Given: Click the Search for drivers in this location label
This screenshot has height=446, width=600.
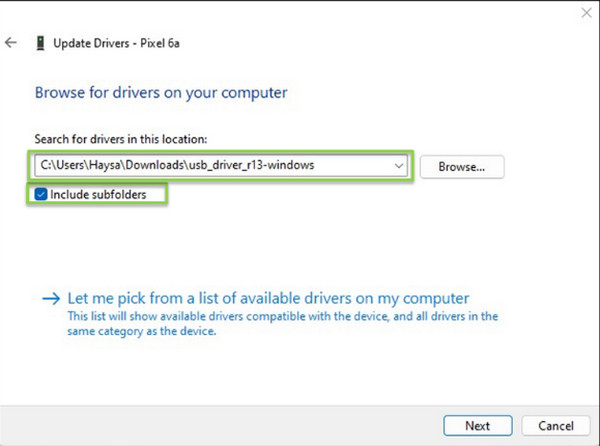Looking at the screenshot, I should (x=120, y=139).
